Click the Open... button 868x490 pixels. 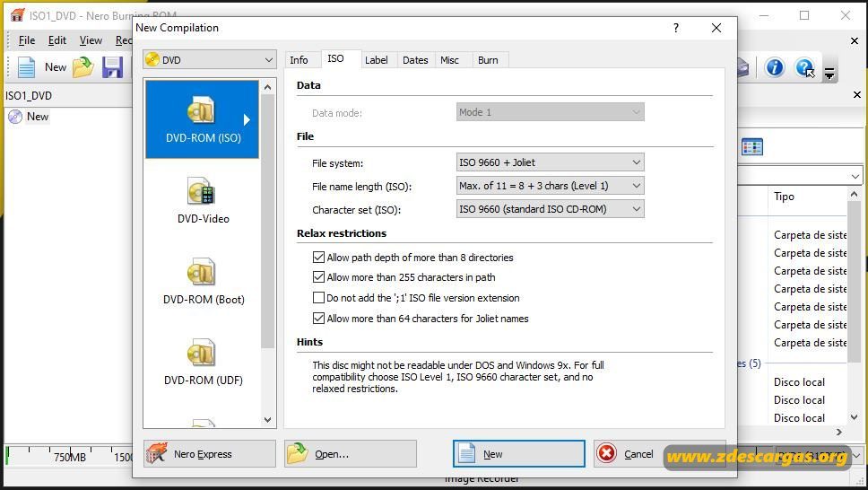pyautogui.click(x=351, y=454)
